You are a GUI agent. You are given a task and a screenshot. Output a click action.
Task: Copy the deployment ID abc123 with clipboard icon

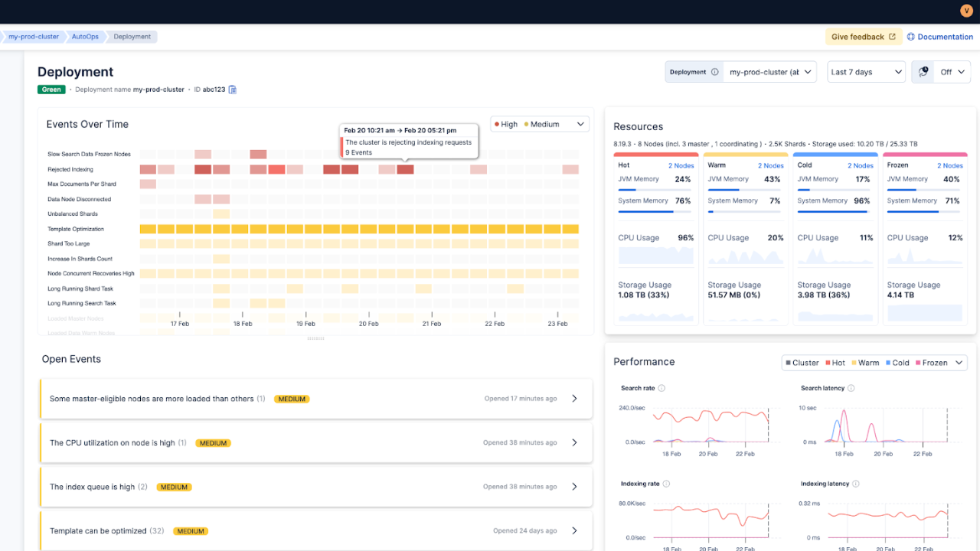233,90
